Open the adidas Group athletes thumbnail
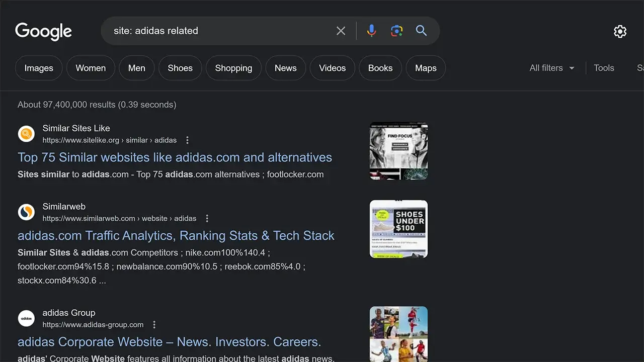Screen dimensions: 644x362 coord(398,334)
